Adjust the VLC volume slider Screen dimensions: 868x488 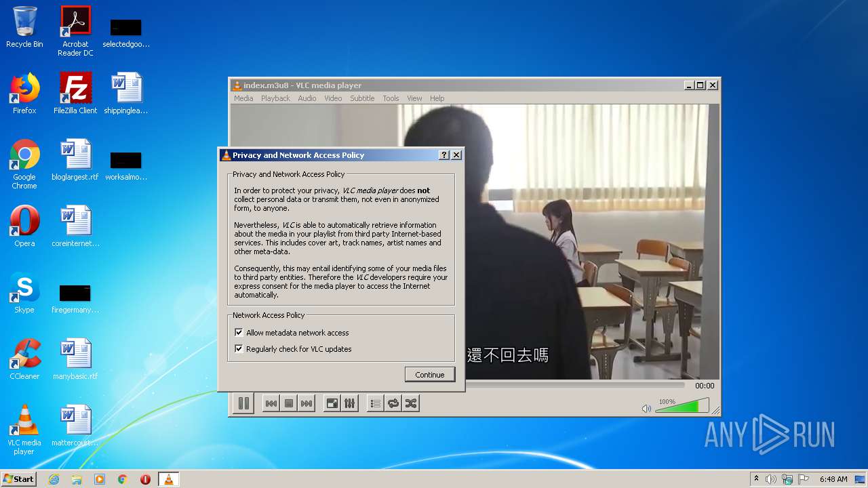[x=682, y=405]
